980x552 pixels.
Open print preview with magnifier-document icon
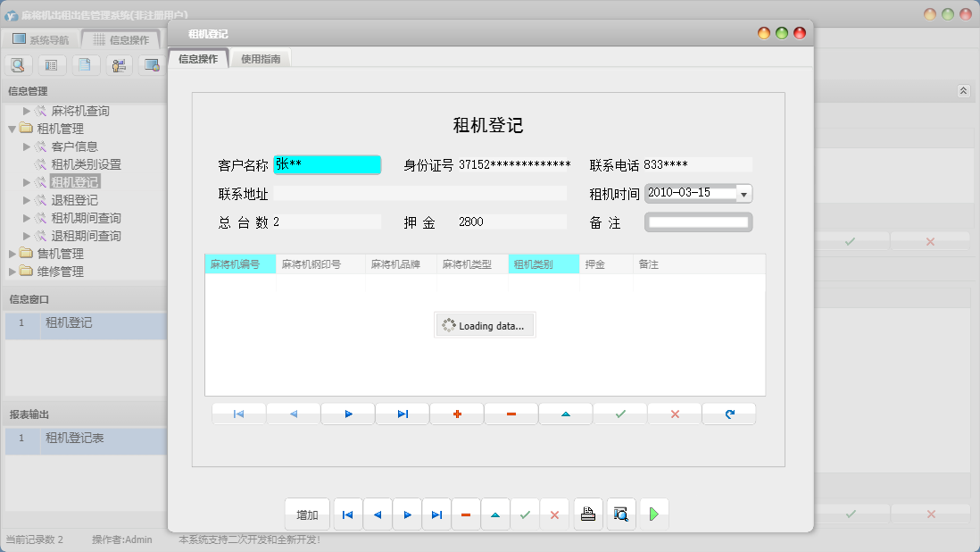pos(621,514)
